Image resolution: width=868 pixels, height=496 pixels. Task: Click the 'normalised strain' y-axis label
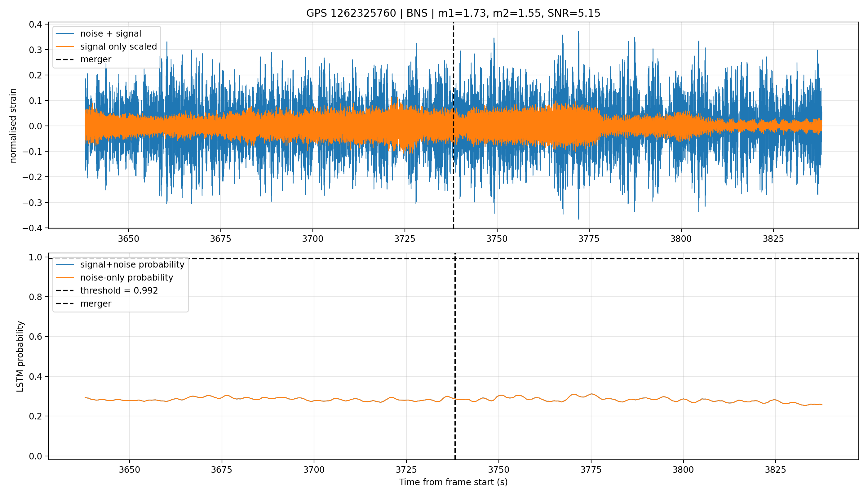coord(13,126)
